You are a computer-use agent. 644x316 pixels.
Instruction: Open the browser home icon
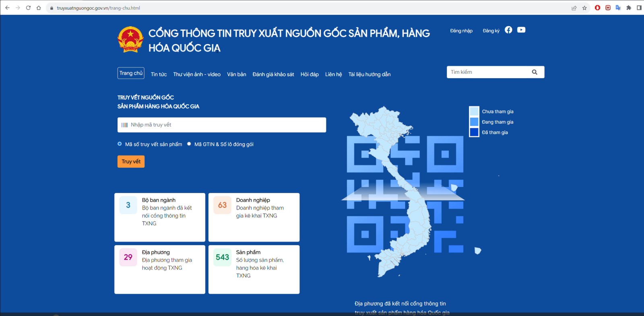click(39, 8)
